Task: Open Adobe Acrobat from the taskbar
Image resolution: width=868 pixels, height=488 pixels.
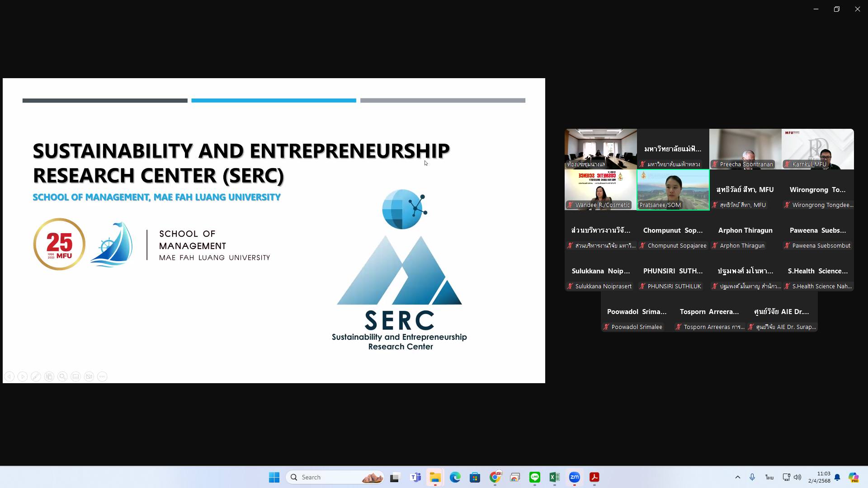Action: [594, 477]
